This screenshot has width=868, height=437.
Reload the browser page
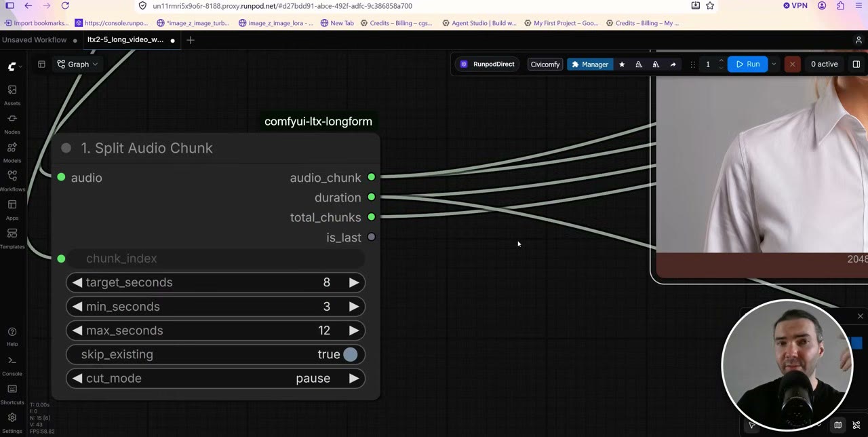pyautogui.click(x=65, y=5)
